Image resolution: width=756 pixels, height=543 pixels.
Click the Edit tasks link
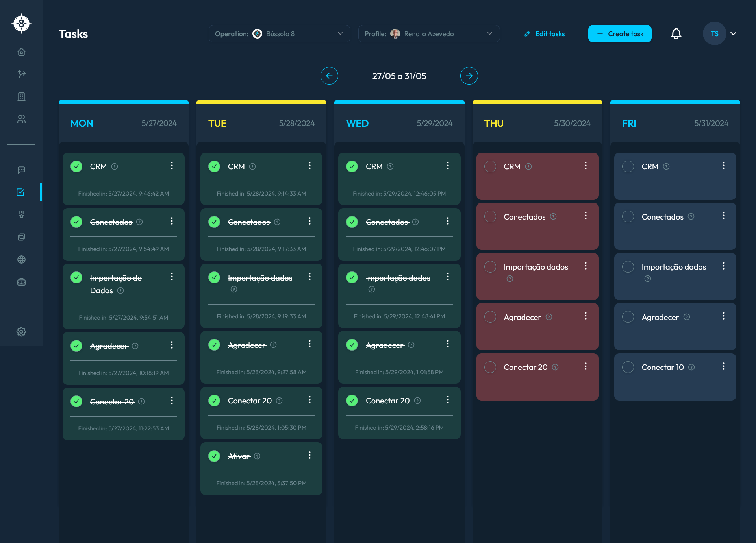coord(545,33)
